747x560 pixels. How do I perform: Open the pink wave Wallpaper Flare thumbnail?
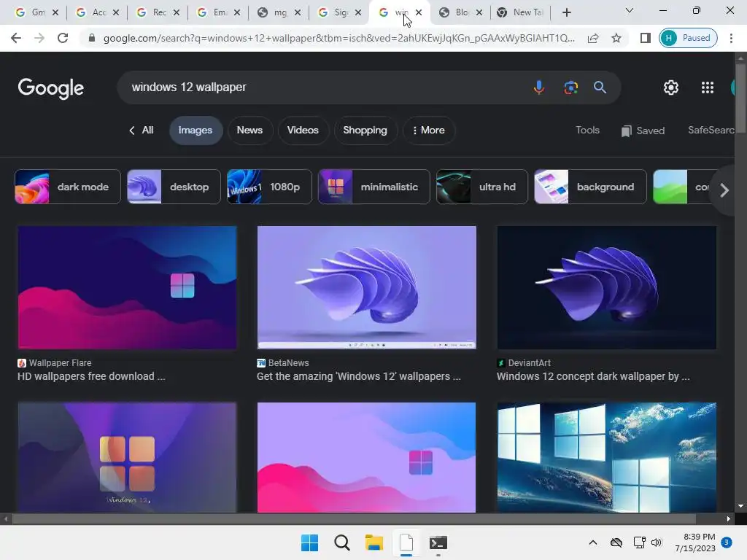point(127,287)
